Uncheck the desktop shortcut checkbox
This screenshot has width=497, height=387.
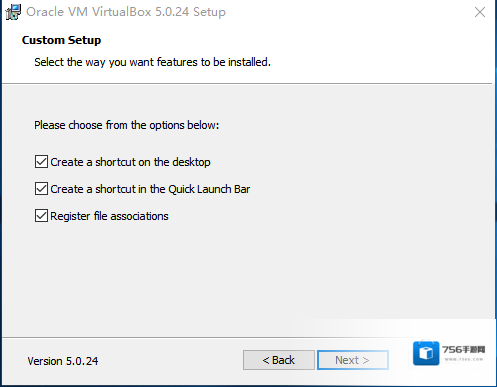41,162
